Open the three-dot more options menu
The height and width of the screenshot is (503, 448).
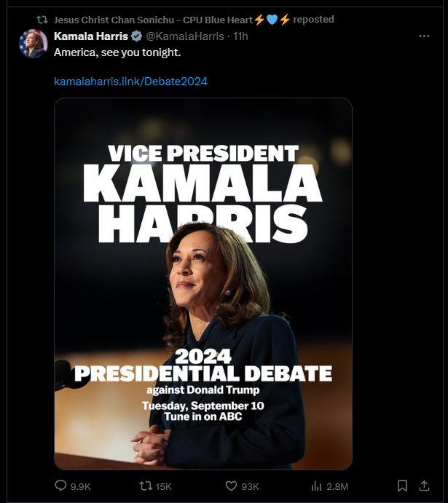click(x=424, y=36)
